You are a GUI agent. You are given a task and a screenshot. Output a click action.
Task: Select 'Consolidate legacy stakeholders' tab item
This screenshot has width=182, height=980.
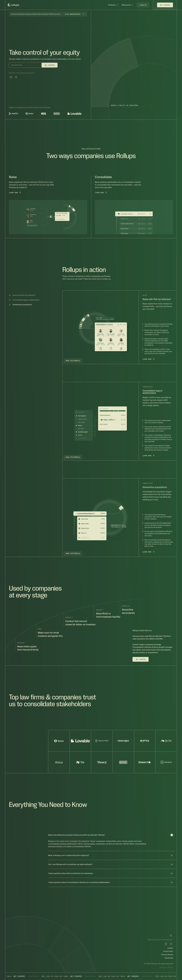tap(24, 300)
